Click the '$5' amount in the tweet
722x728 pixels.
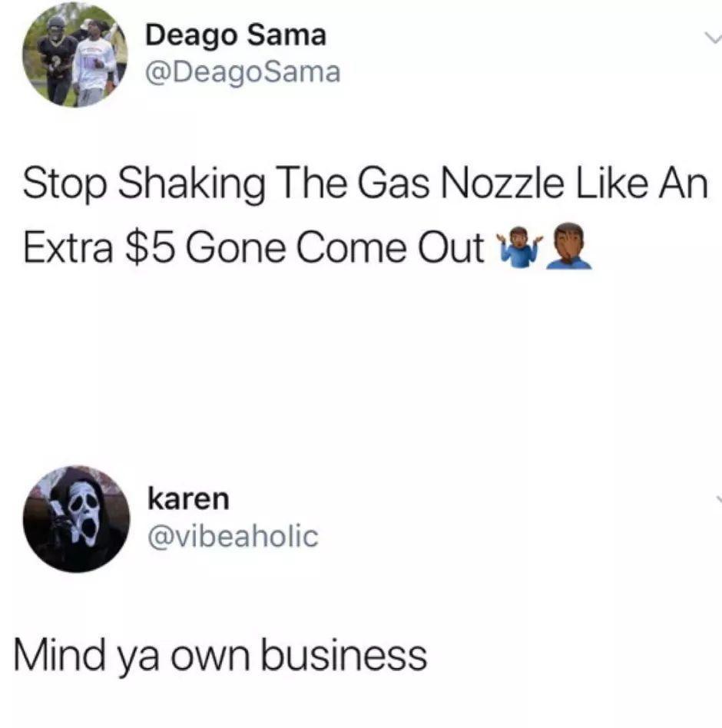150,247
